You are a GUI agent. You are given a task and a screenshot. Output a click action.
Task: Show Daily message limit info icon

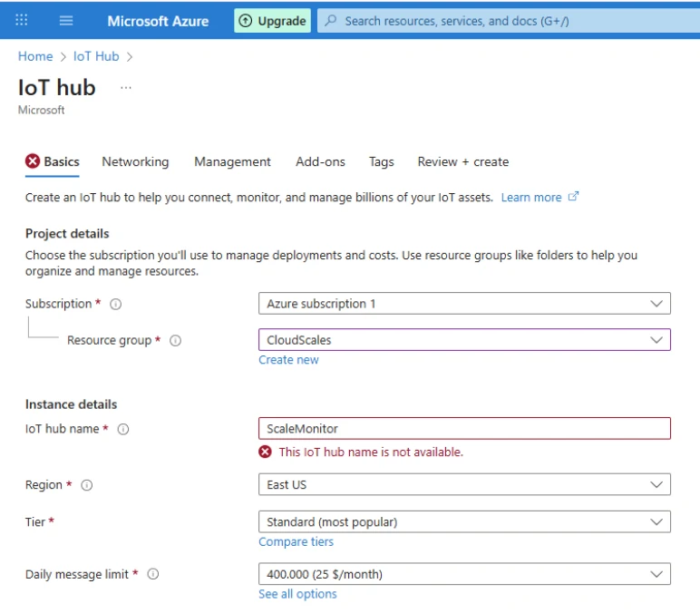[x=153, y=574]
